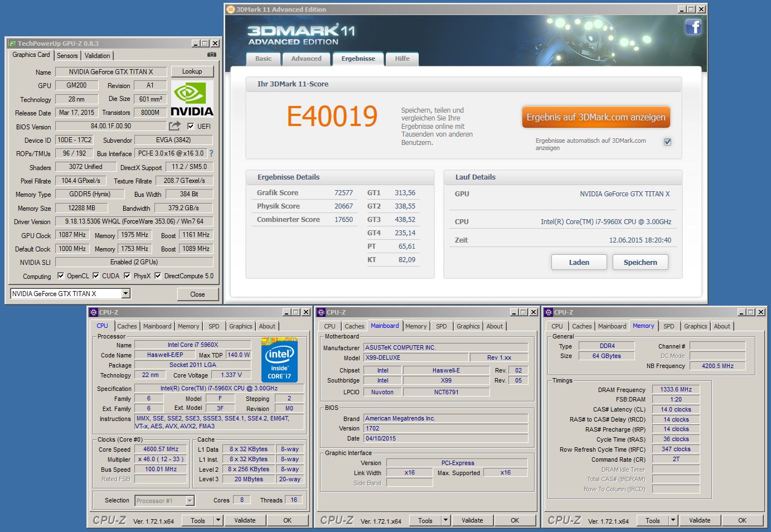Click OK in CPU-Z Mainboard window
The width and height of the screenshot is (771, 532).
(x=515, y=520)
